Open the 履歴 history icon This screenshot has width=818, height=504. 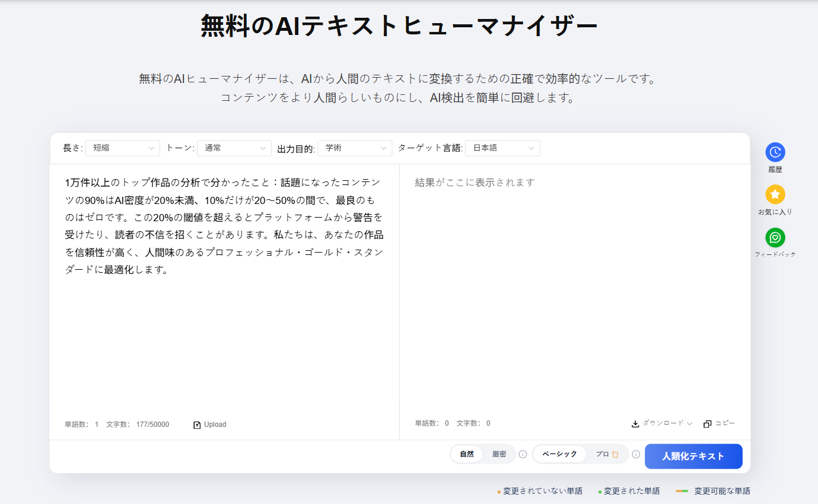pyautogui.click(x=775, y=152)
